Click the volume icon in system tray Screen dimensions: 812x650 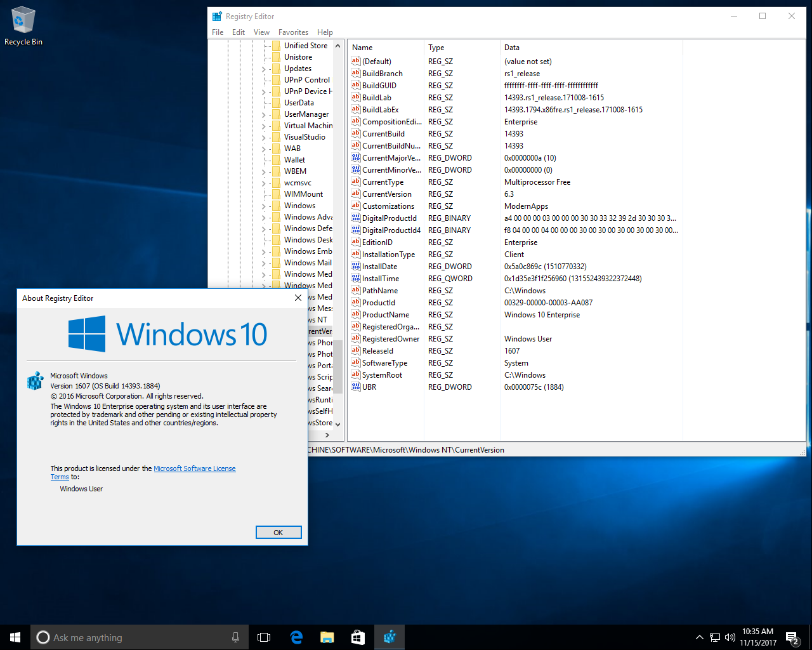tap(730, 637)
